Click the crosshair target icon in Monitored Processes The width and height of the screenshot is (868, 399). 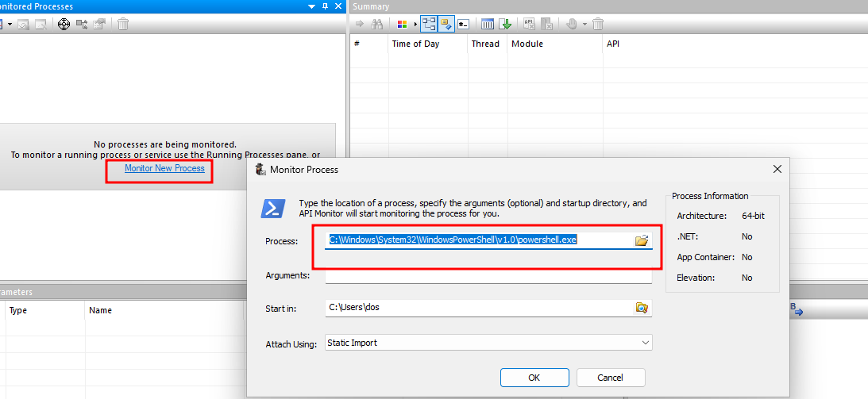64,25
